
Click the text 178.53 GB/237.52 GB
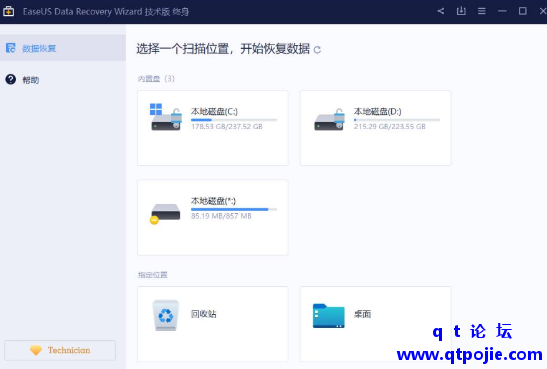coord(227,127)
